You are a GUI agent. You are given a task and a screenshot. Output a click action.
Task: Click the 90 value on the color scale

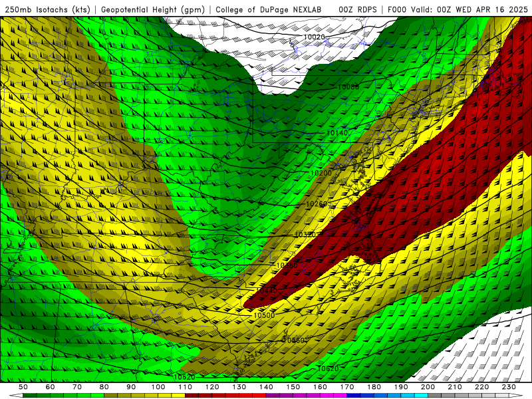[x=131, y=387]
